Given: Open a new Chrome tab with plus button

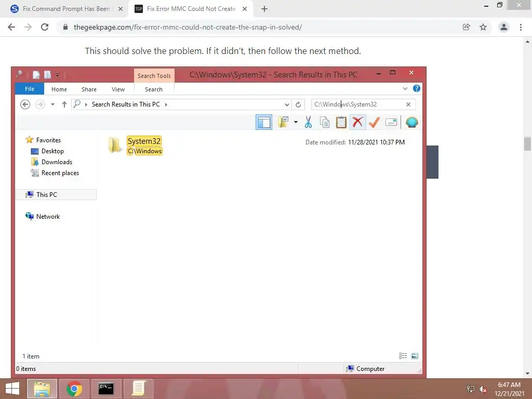Looking at the screenshot, I should coord(264,9).
